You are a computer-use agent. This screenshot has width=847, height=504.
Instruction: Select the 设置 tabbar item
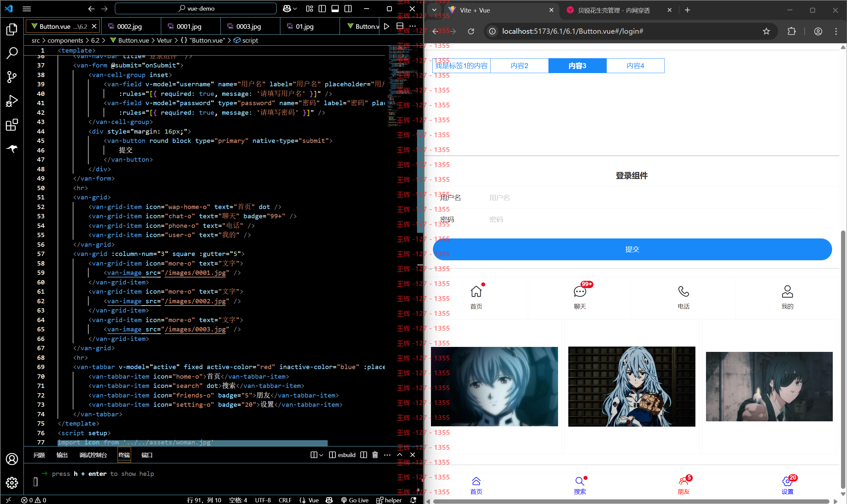point(787,485)
